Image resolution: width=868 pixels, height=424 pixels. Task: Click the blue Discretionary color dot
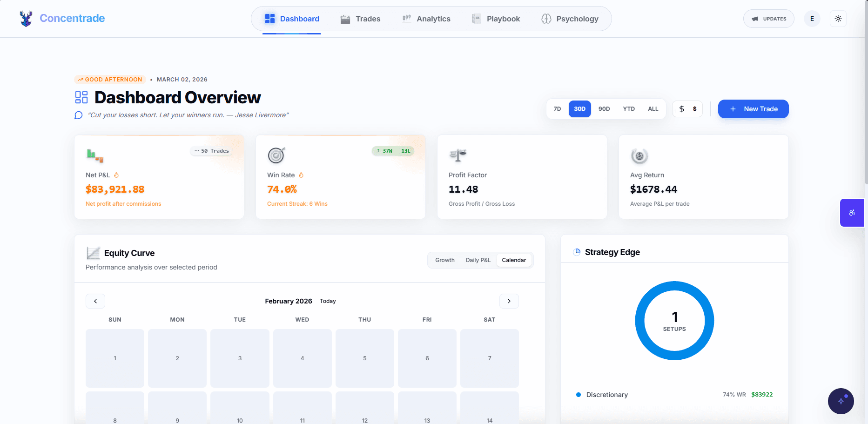(x=578, y=394)
